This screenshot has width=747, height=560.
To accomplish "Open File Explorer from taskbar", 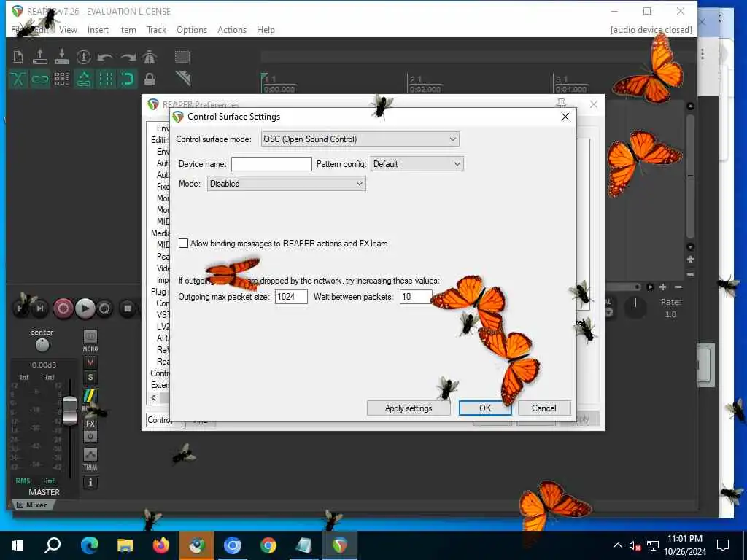I will point(125,545).
